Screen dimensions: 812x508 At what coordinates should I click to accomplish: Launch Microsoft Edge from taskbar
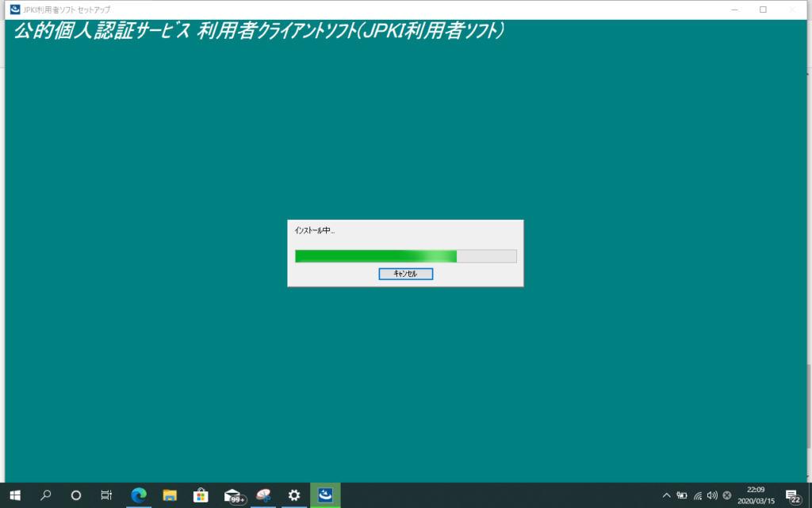pyautogui.click(x=138, y=495)
